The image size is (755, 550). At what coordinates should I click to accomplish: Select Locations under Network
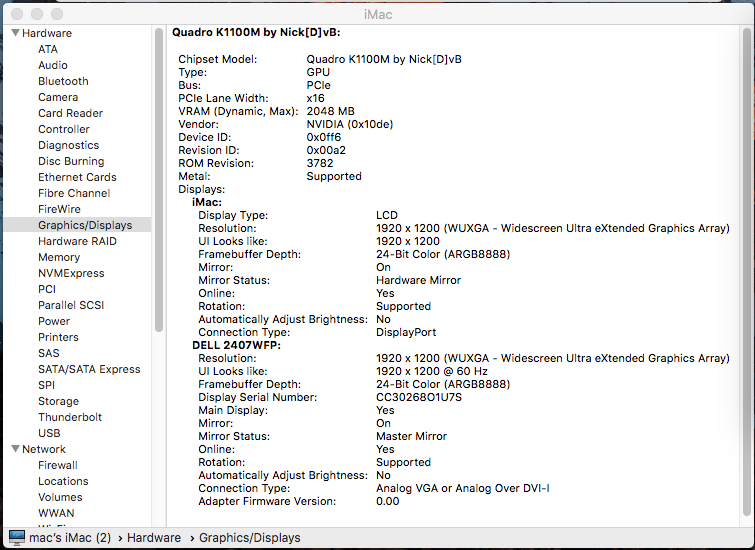point(64,481)
